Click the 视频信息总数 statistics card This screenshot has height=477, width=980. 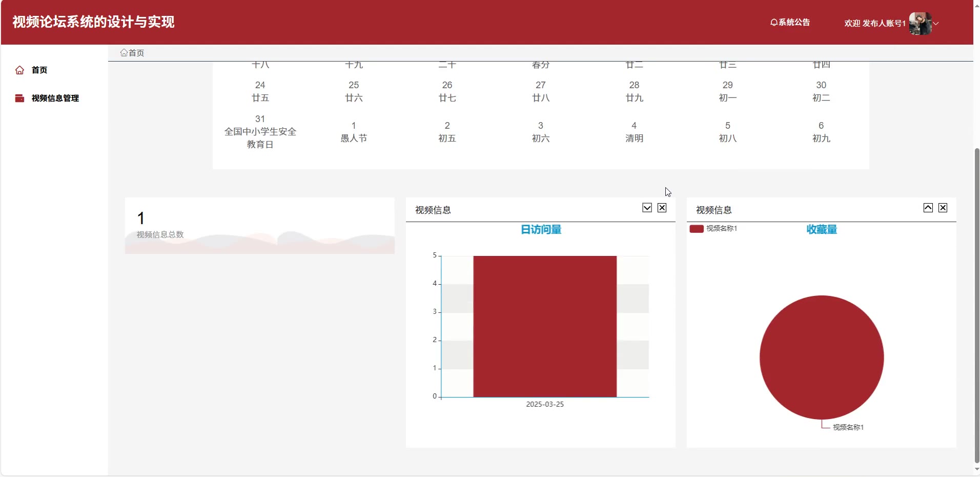click(x=259, y=226)
